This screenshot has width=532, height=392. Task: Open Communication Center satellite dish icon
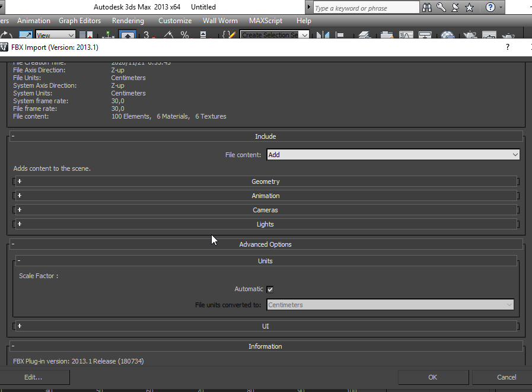(x=455, y=7)
